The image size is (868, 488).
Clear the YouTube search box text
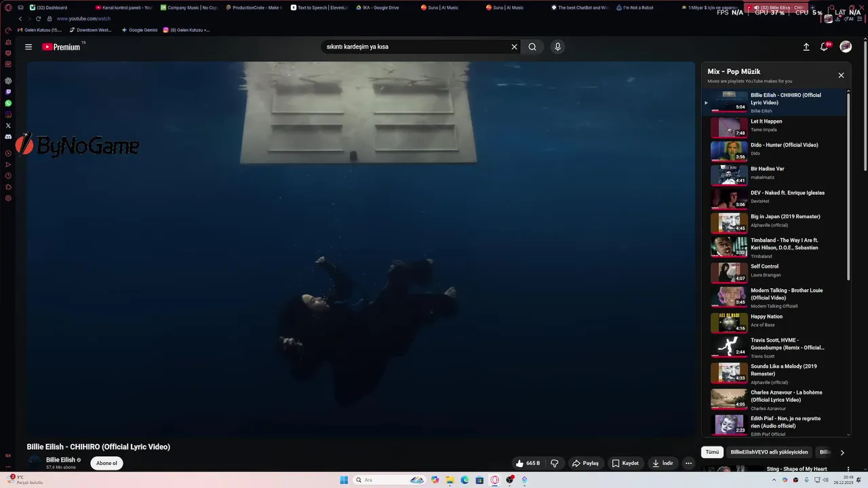pos(514,47)
